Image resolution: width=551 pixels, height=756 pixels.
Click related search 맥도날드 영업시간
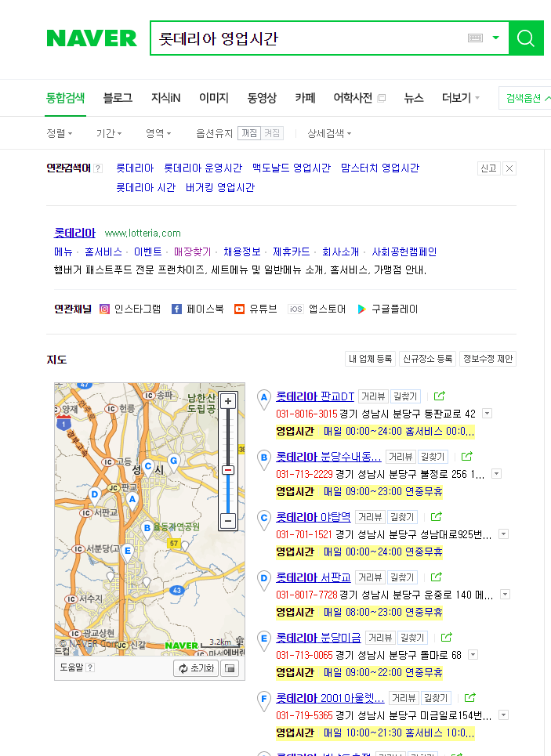pos(292,168)
